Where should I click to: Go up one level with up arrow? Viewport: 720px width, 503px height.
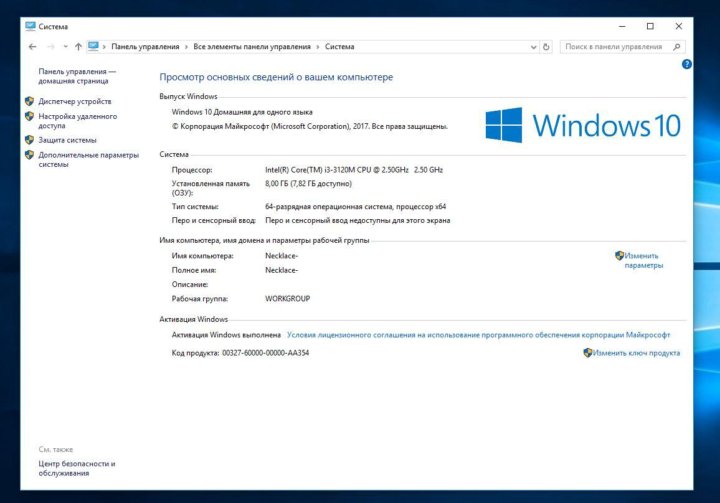[x=78, y=47]
